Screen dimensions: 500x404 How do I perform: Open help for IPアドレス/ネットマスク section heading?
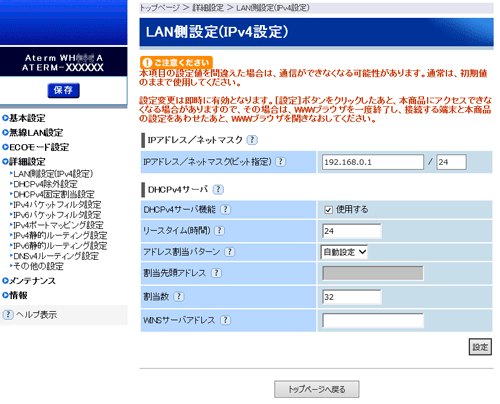click(252, 140)
